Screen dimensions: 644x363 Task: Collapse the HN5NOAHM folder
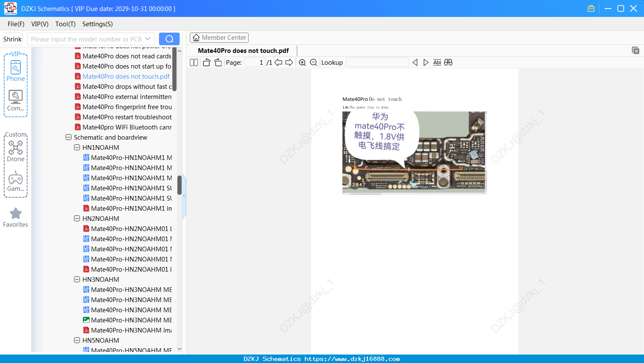coord(77,341)
